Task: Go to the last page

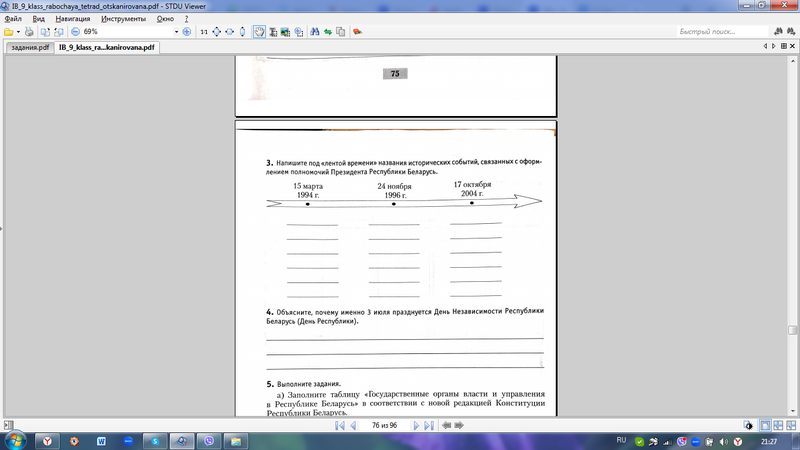Action: (429, 426)
